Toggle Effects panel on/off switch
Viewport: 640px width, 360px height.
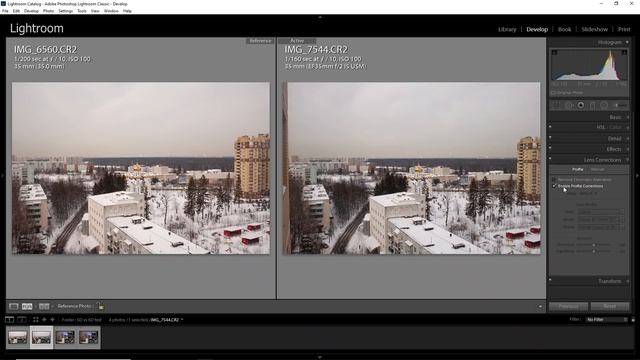pyautogui.click(x=550, y=149)
